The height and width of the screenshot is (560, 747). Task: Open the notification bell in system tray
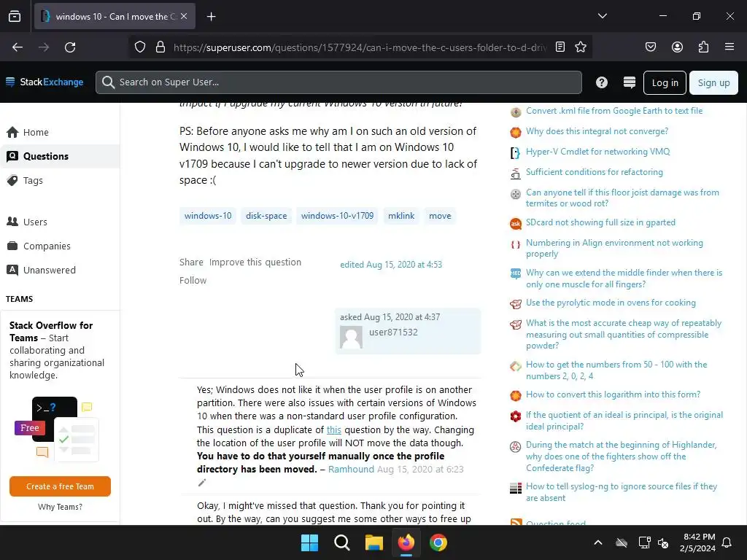click(x=727, y=542)
